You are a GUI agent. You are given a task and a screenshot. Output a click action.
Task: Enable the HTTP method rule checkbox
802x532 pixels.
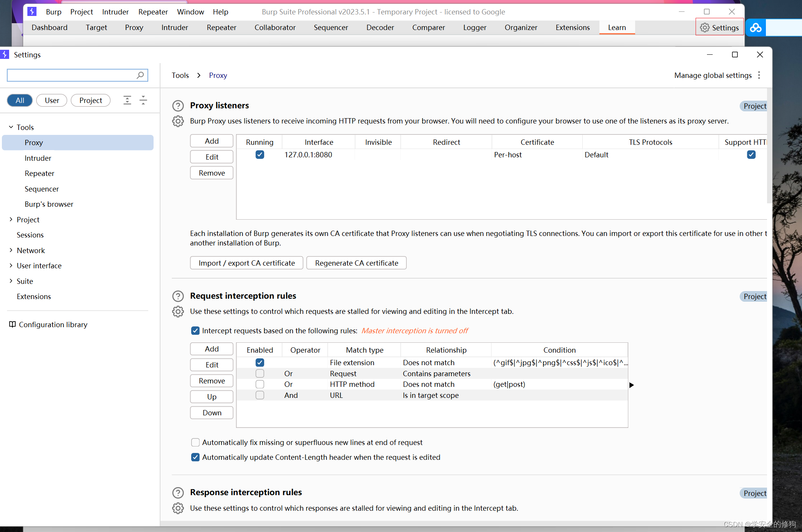tap(260, 384)
